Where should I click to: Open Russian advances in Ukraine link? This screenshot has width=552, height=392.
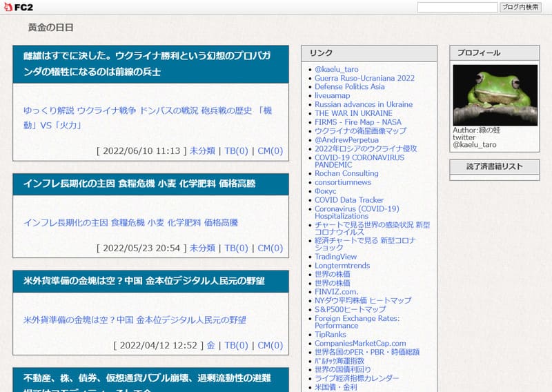(364, 104)
